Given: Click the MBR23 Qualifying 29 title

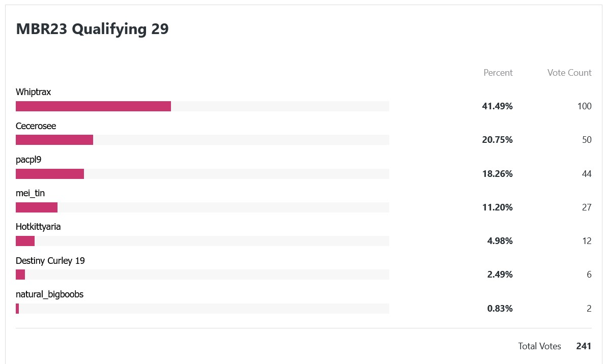Looking at the screenshot, I should [93, 29].
